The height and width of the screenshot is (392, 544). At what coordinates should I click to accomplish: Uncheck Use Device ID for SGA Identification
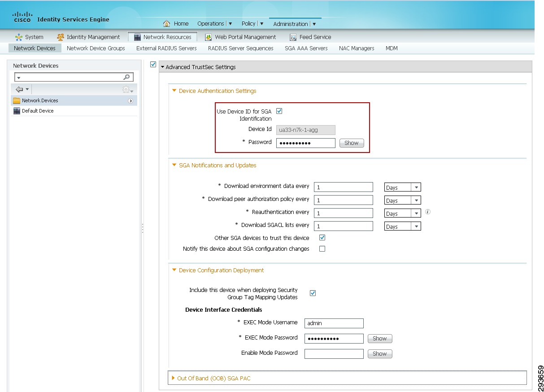tap(279, 111)
